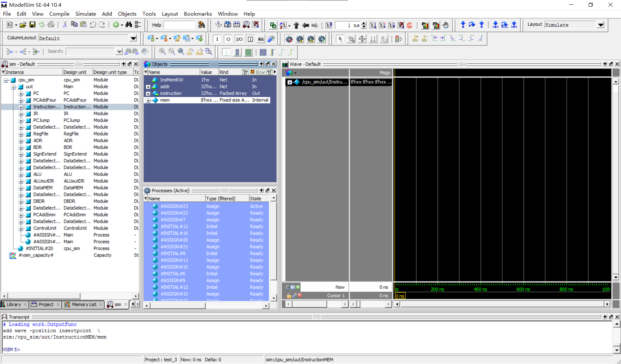This screenshot has height=364, width=621.
Task: Open the Search field dropdown arrow
Action: pyautogui.click(x=119, y=52)
